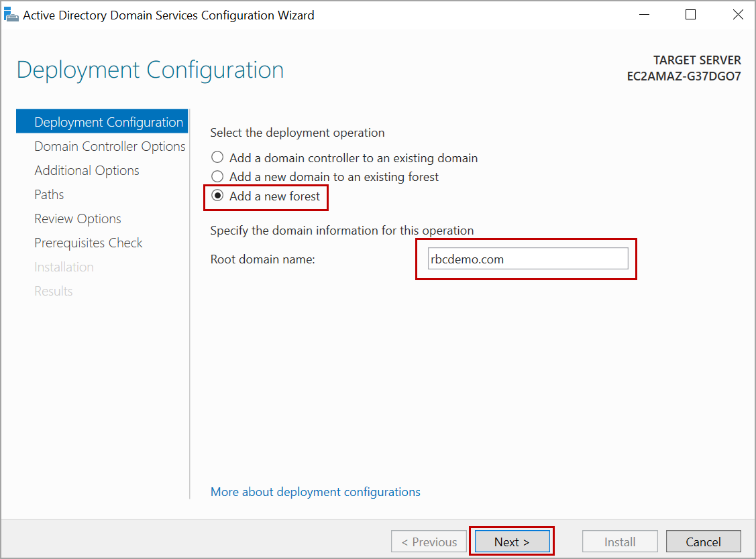This screenshot has width=756, height=559.
Task: Go to Deployment Configuration step
Action: 108,122
